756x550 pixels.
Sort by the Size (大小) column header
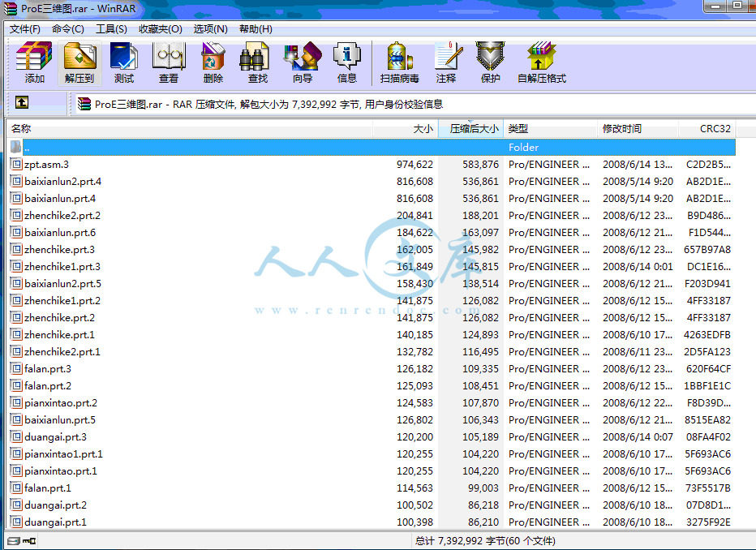(x=406, y=129)
